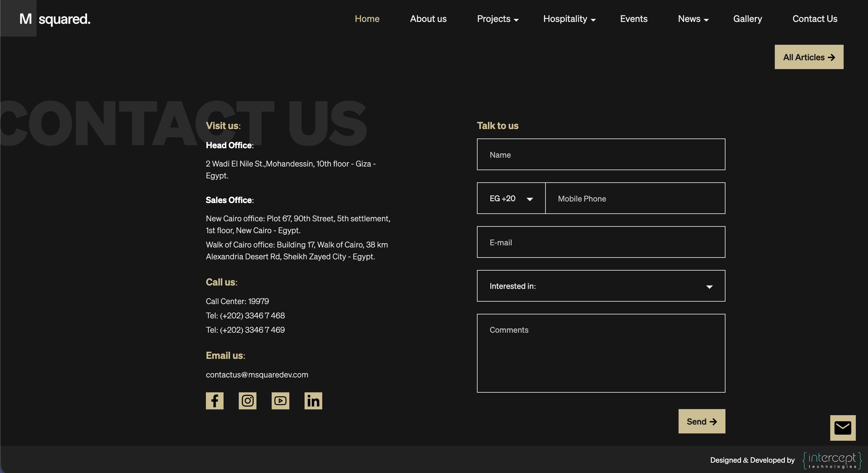Expand the News dropdown
This screenshot has width=868, height=473.
pyautogui.click(x=693, y=19)
